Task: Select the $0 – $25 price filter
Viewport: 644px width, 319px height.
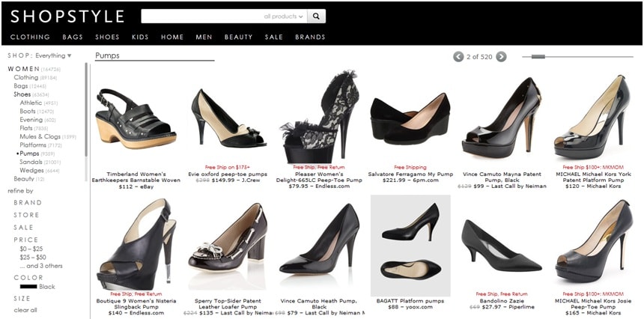Action: click(x=31, y=249)
